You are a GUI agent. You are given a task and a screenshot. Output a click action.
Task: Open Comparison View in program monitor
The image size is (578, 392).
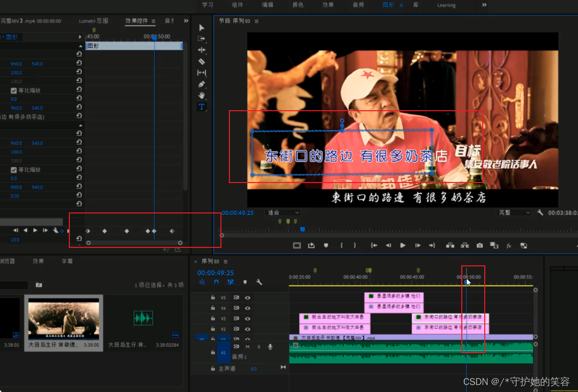click(x=494, y=245)
